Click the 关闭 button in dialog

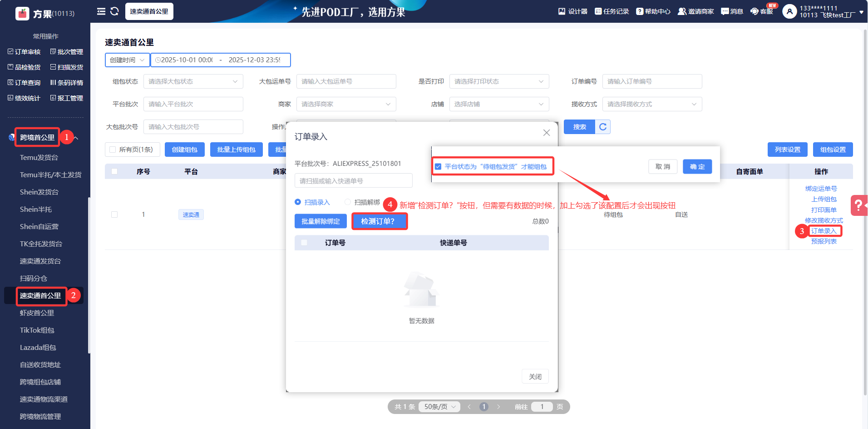(x=535, y=377)
